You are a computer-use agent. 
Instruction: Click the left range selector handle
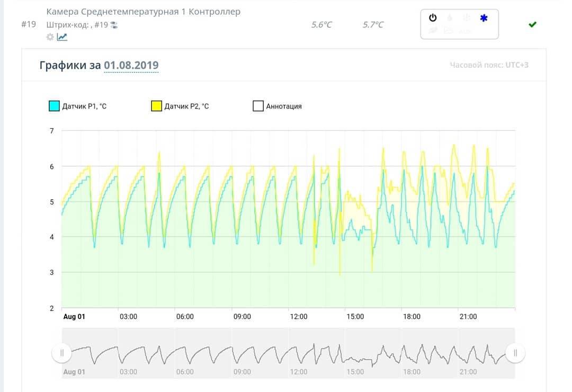click(x=61, y=353)
